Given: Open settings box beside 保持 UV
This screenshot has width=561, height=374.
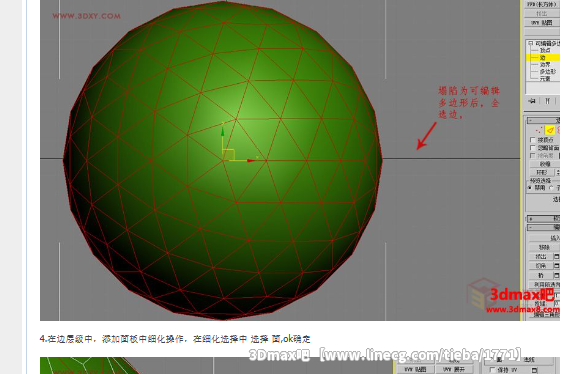Looking at the screenshot, I should coord(535,370).
